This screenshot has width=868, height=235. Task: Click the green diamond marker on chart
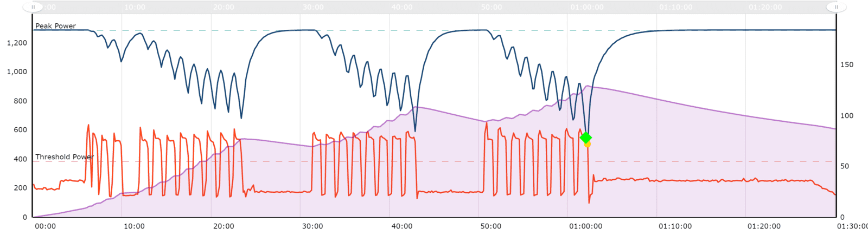coord(585,138)
